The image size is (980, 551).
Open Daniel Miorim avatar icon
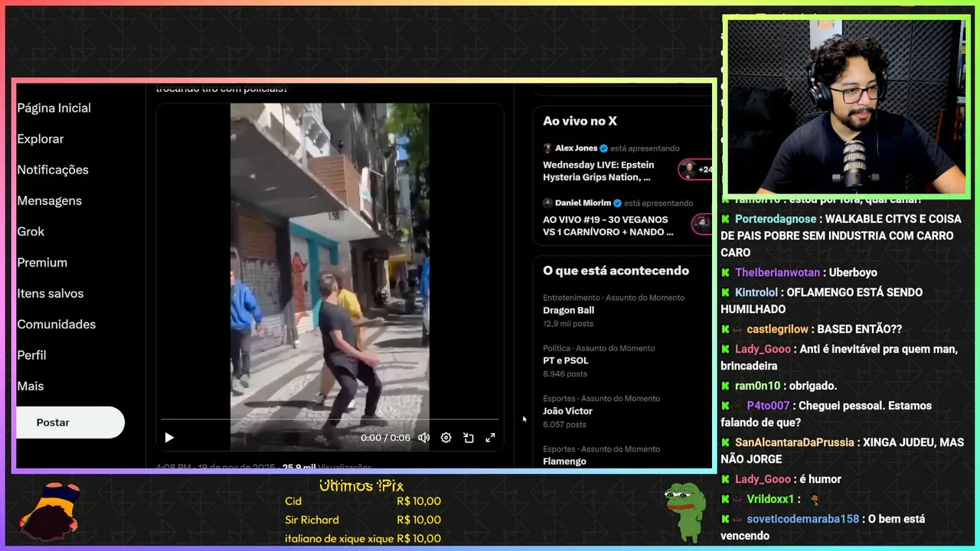pos(547,204)
